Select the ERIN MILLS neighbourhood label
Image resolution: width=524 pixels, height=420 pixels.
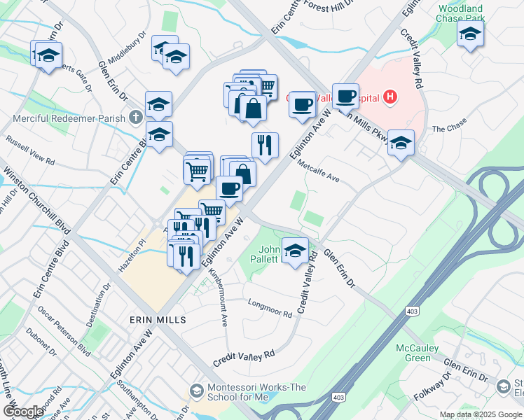coord(158,320)
